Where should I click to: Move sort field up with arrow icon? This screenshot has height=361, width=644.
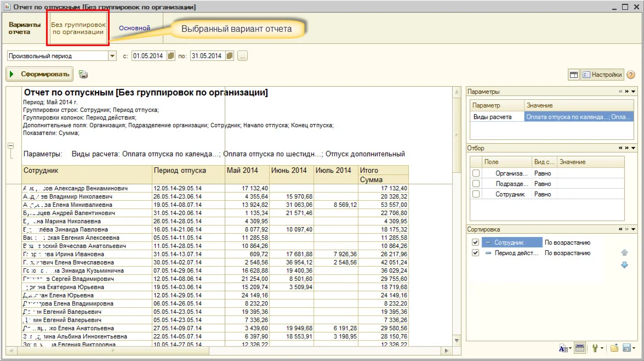624,253
